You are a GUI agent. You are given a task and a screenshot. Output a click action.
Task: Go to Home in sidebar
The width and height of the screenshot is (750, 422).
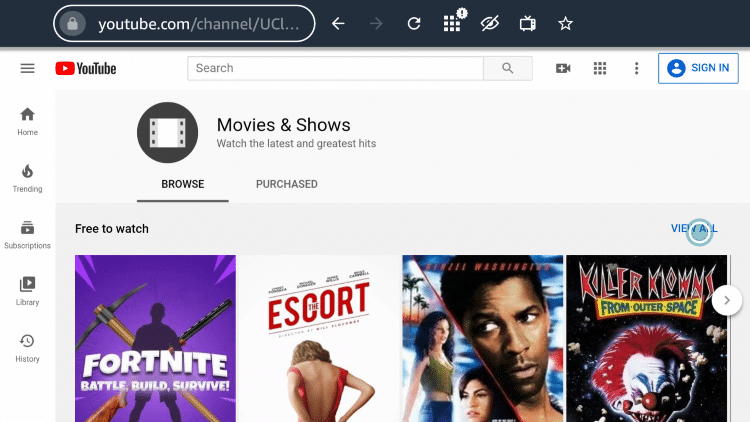click(27, 122)
